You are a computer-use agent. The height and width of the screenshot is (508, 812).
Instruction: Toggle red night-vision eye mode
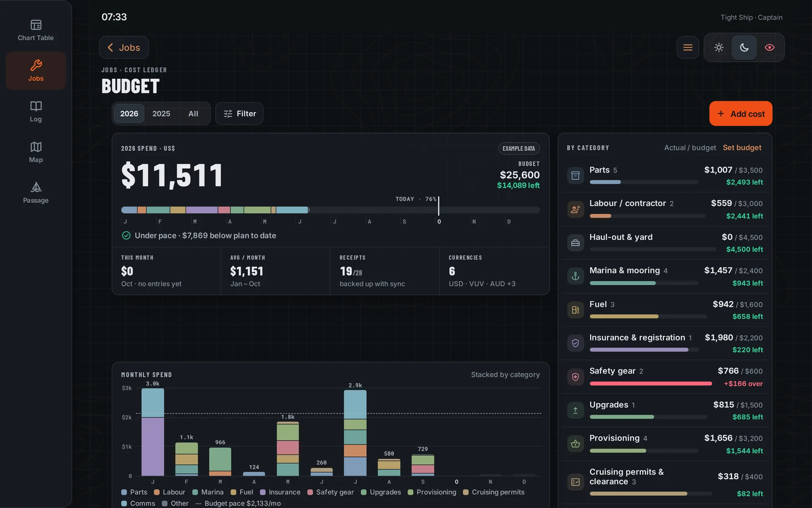coord(769,48)
